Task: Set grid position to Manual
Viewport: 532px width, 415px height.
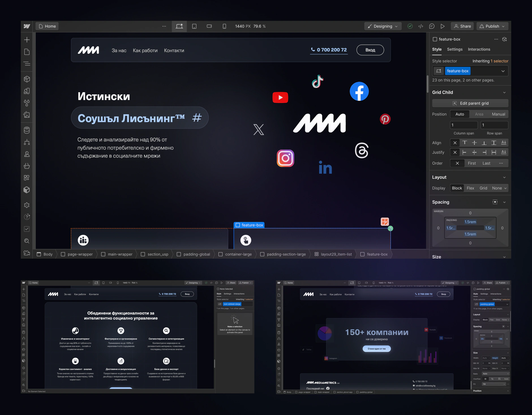Action: click(x=498, y=114)
